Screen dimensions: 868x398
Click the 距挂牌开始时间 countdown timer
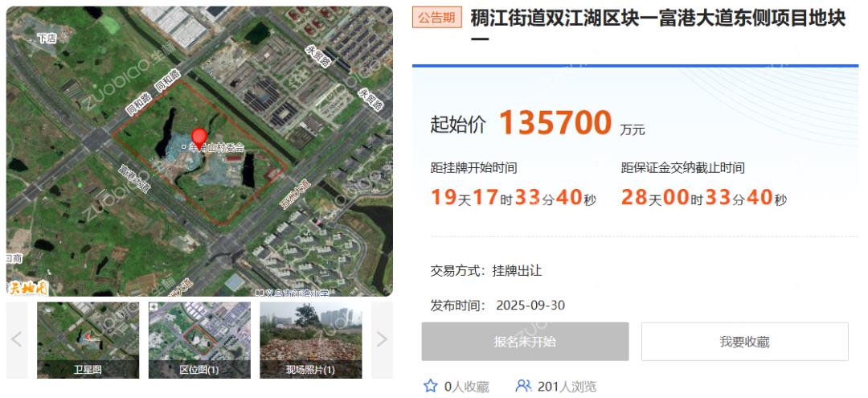click(x=514, y=197)
